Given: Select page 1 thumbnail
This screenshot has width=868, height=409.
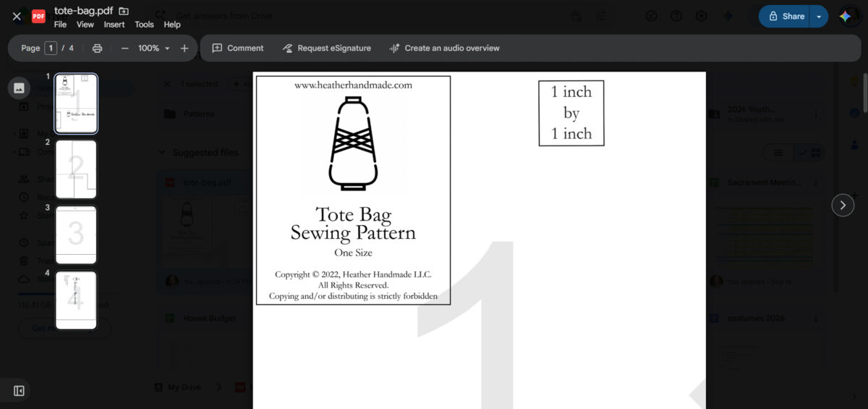Looking at the screenshot, I should click(76, 103).
